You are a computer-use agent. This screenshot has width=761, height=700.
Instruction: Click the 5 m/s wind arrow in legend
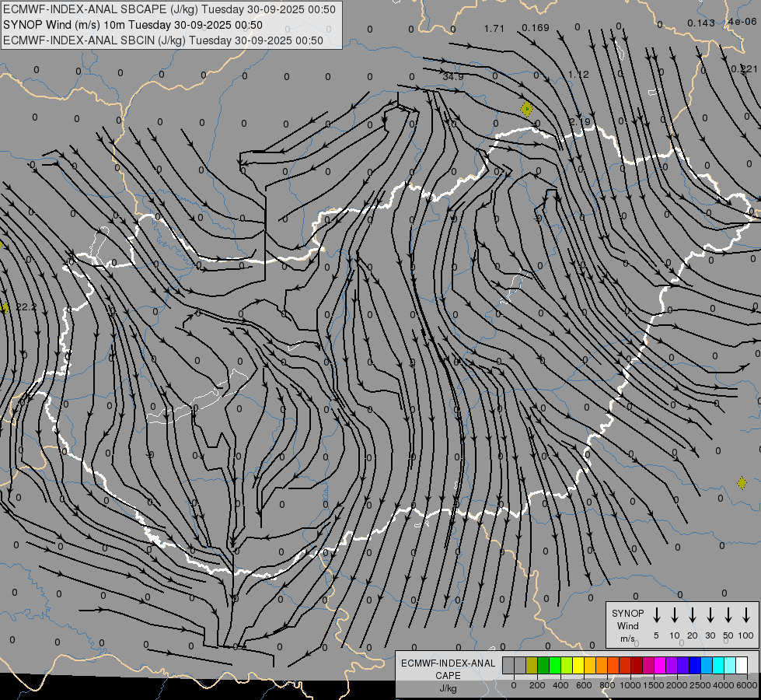pyautogui.click(x=657, y=615)
